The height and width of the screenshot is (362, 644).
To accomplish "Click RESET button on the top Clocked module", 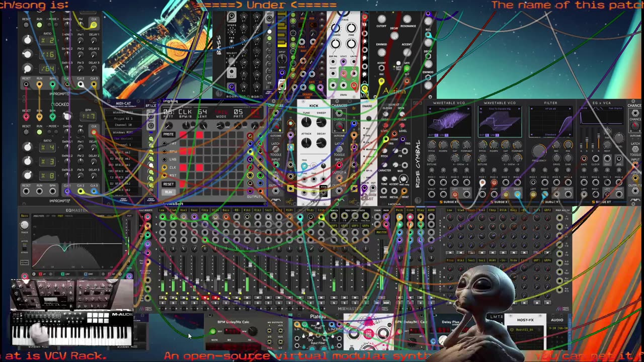I will 26,25.
